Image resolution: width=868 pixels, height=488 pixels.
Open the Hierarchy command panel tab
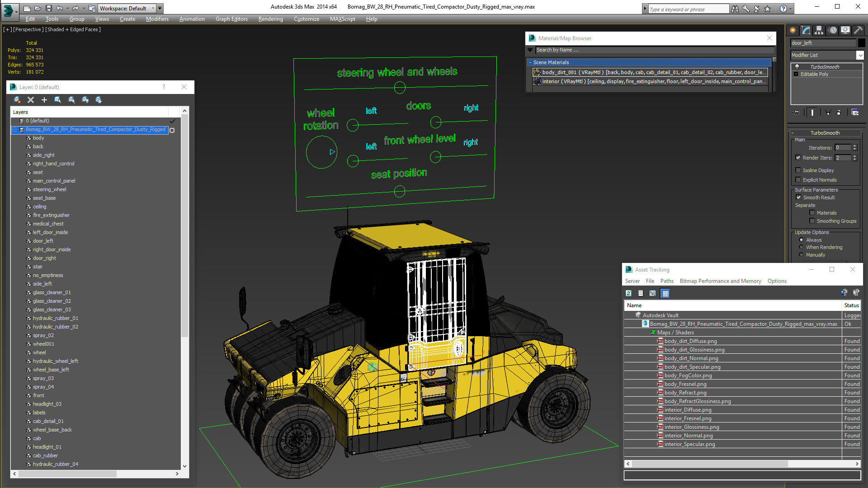click(819, 30)
